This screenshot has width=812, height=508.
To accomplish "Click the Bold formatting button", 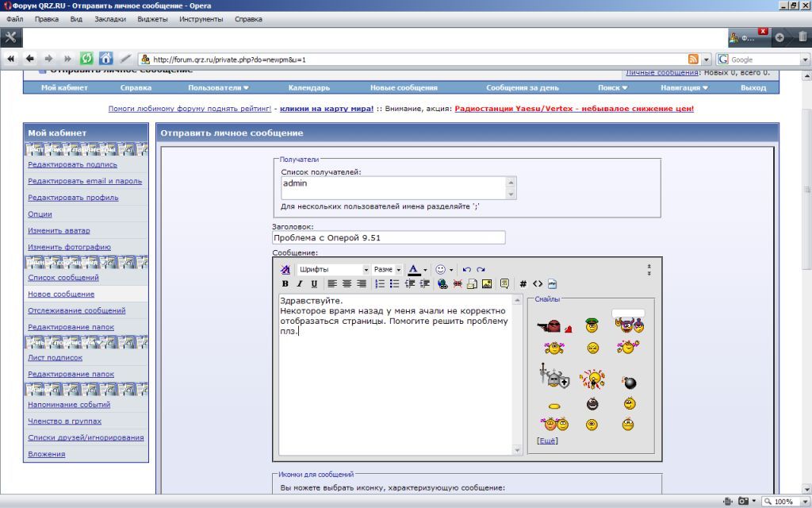I will tap(285, 283).
